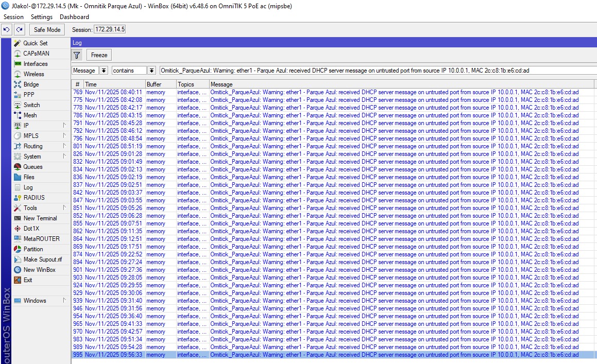
Task: Sort log by the Time column header
Action: click(x=114, y=84)
